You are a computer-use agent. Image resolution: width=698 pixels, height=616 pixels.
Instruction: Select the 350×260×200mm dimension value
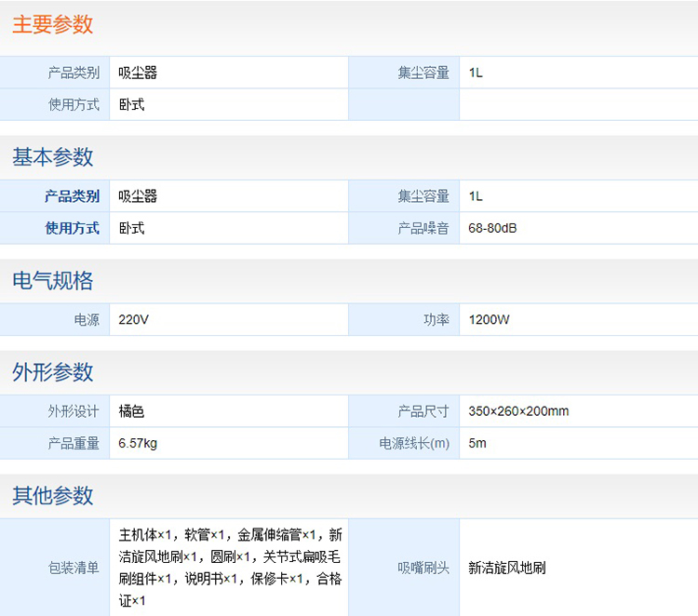pyautogui.click(x=518, y=411)
